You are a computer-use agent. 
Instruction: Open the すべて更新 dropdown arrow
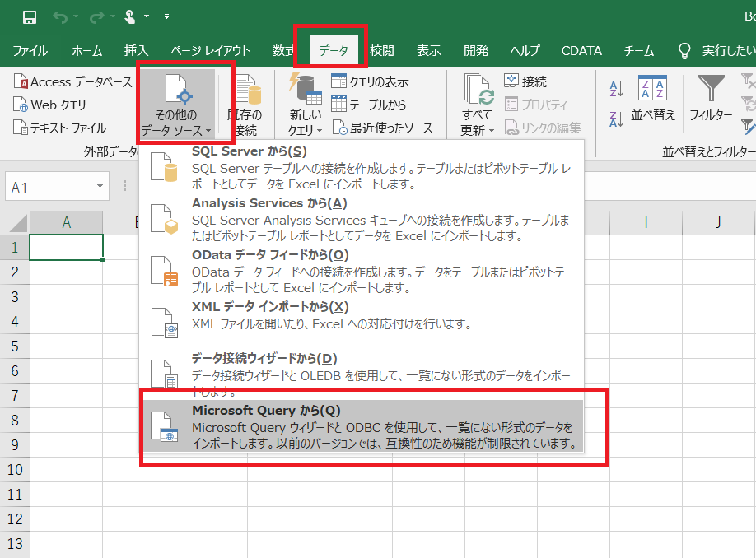click(492, 131)
